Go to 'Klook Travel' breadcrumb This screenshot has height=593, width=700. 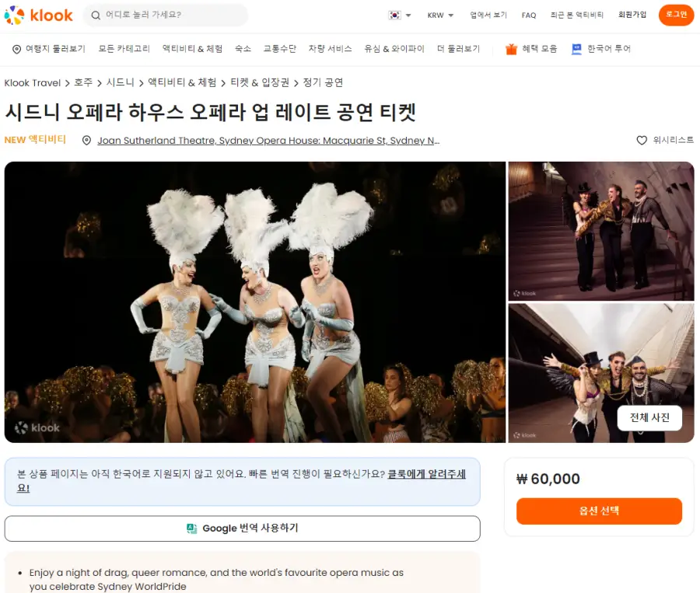(x=32, y=83)
